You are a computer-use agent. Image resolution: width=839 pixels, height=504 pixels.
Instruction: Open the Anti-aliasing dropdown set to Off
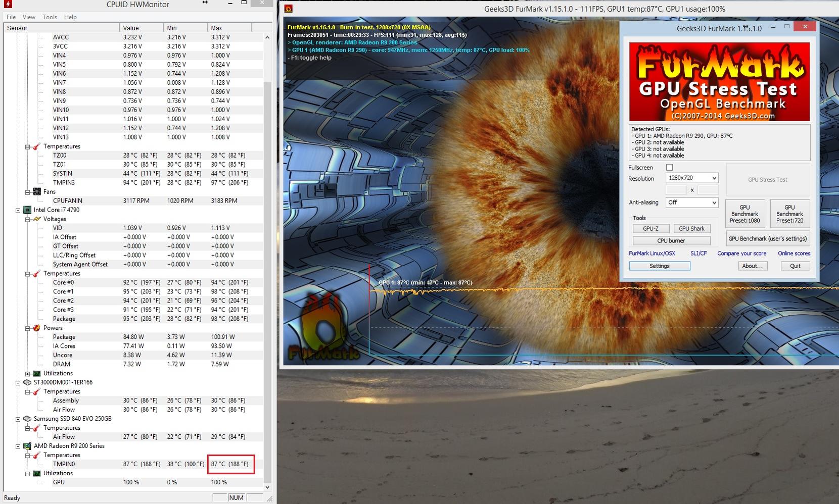coord(692,203)
